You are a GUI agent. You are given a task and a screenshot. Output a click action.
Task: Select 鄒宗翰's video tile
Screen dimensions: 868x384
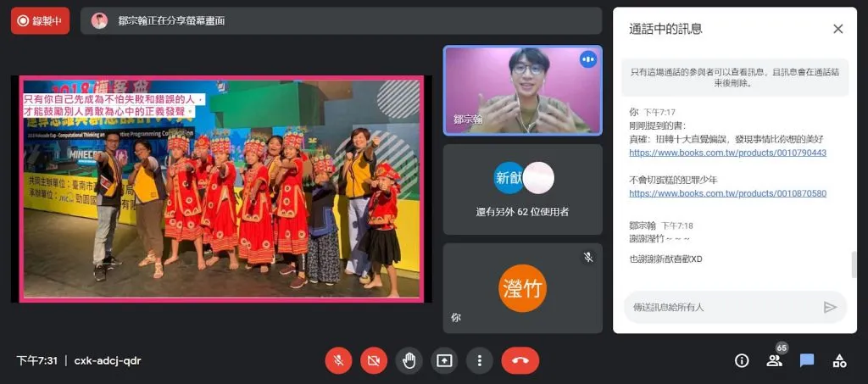tap(523, 90)
